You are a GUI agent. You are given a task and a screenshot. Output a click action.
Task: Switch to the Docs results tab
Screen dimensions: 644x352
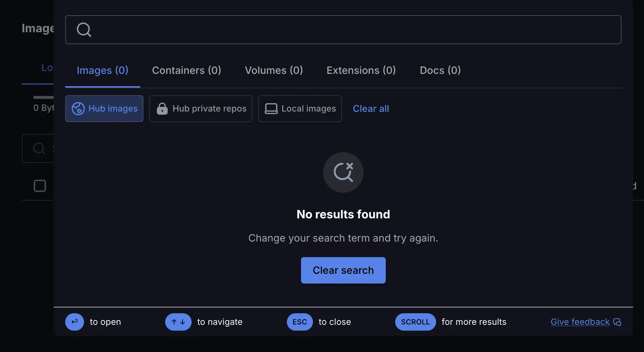coord(440,70)
